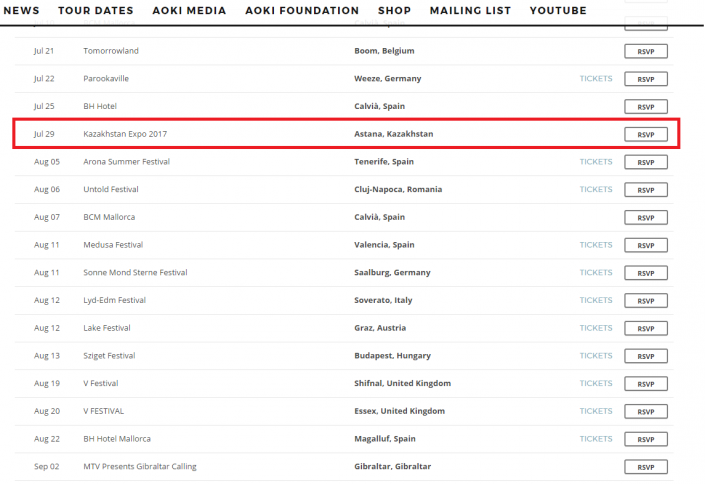This screenshot has height=484, width=705.
Task: RSVP for Untold Festival
Action: (645, 190)
